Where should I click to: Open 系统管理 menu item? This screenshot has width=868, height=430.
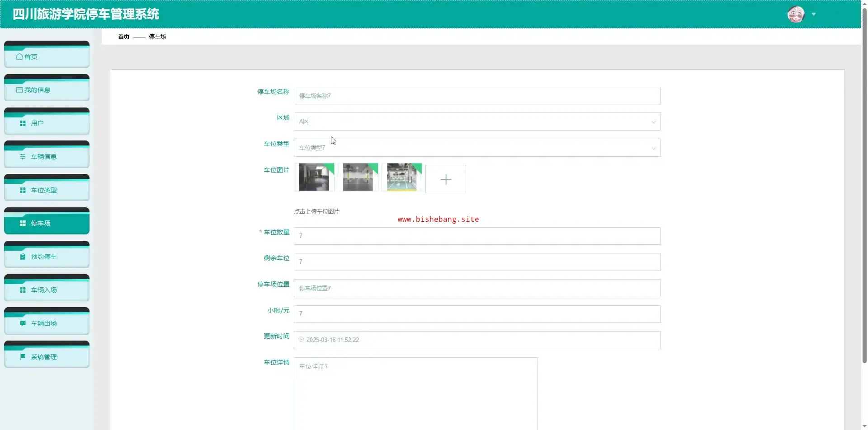coord(47,355)
